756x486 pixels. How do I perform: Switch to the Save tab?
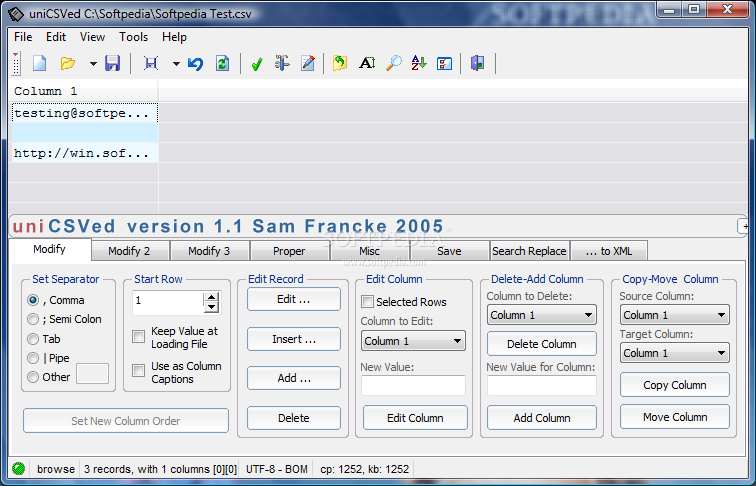449,251
